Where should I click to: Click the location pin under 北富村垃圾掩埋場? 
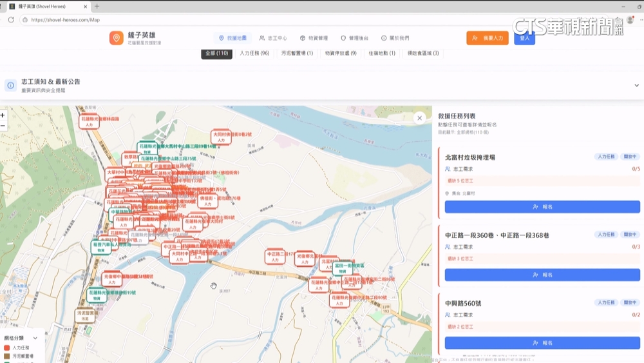tap(448, 193)
